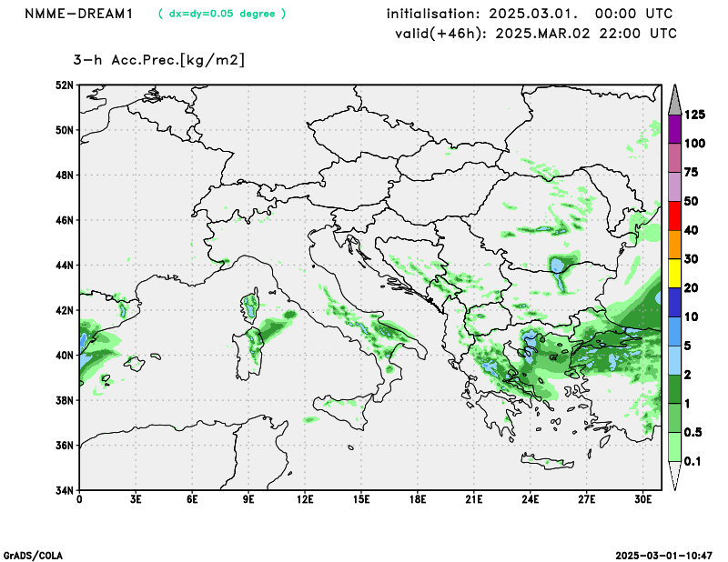Viewport: 728px width, 562px height.
Task: Click the 6E longitude axis label
Action: 192,499
